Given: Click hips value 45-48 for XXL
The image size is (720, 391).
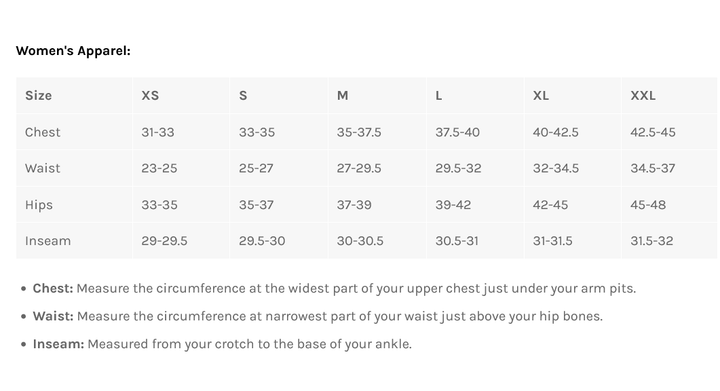Looking at the screenshot, I should point(648,205).
